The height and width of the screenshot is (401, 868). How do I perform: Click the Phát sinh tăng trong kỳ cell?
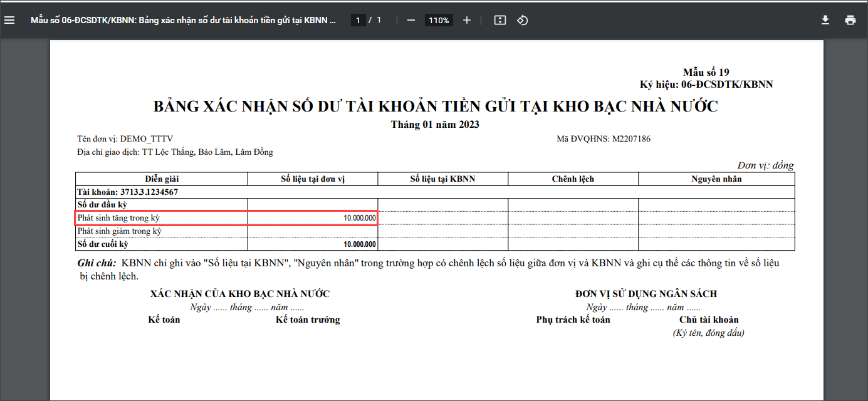click(162, 217)
